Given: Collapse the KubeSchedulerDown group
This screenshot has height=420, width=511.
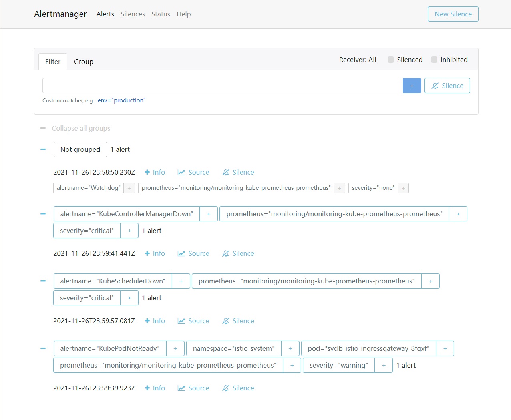Looking at the screenshot, I should 43,281.
